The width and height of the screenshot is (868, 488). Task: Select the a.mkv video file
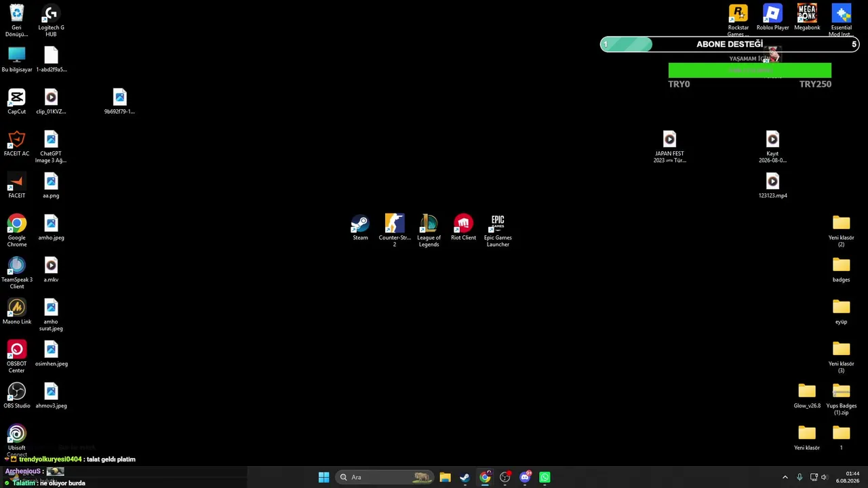click(51, 270)
